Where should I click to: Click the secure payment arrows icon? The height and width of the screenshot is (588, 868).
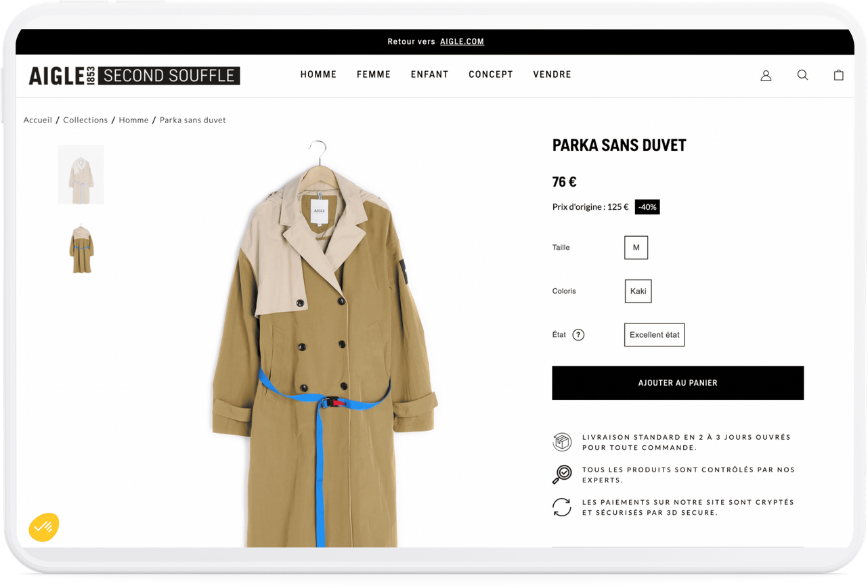(562, 507)
